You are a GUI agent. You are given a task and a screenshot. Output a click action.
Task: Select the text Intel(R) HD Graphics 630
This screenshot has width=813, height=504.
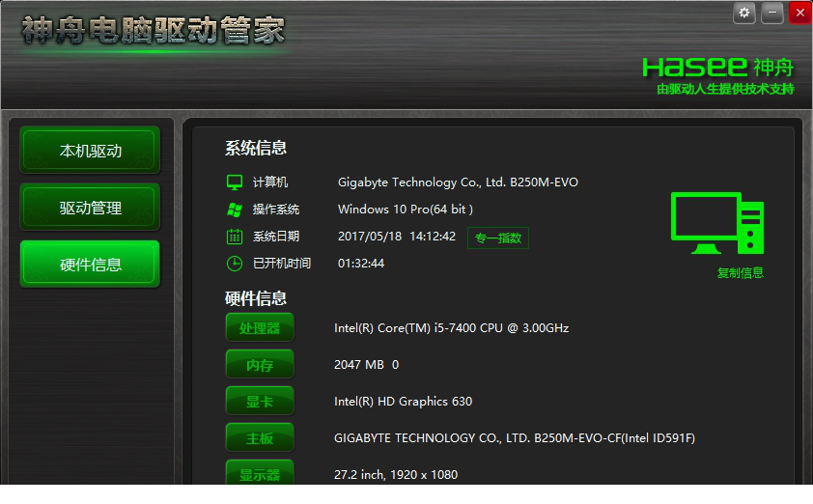(x=403, y=402)
